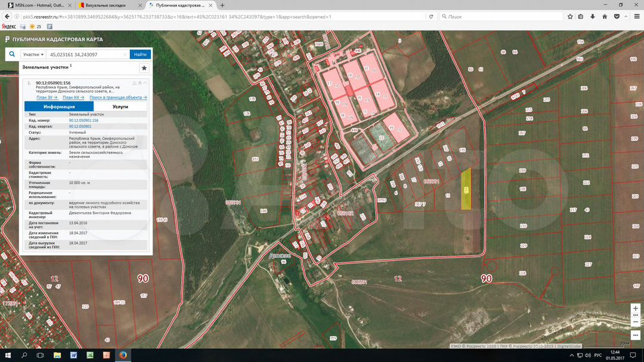Click the magnifier search icon in cadastral panel
Viewport: 644px width, 362px height.
click(11, 54)
